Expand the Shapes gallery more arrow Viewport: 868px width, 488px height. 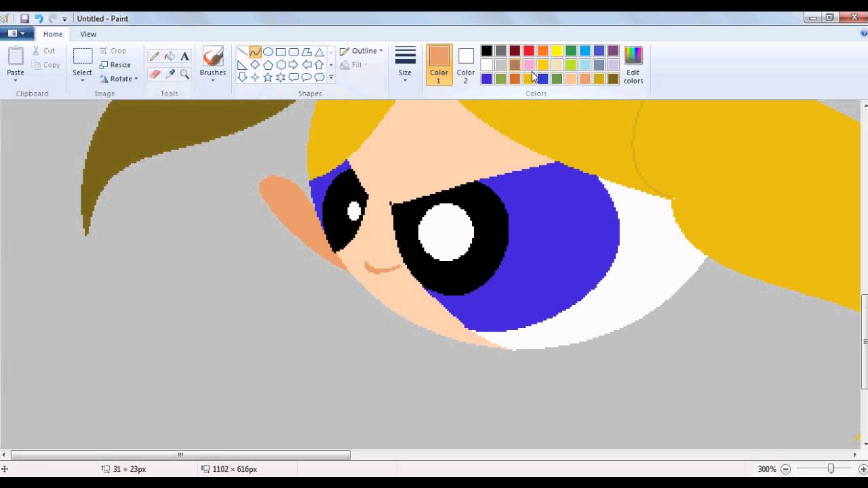tap(331, 77)
